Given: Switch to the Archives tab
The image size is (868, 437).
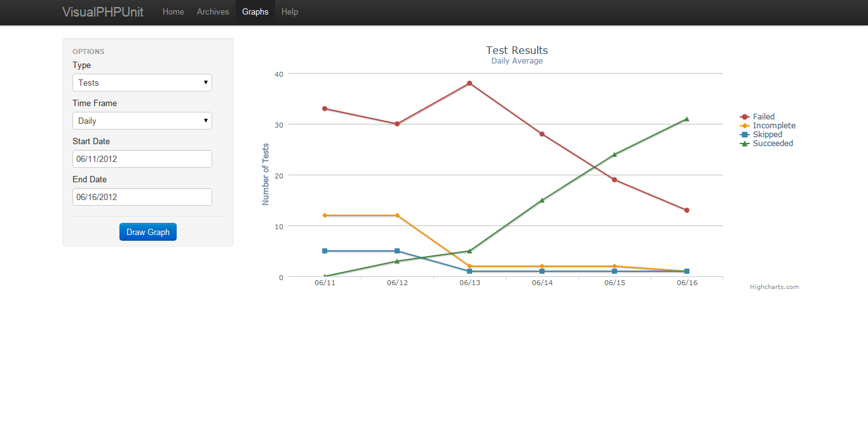Looking at the screenshot, I should coord(212,11).
